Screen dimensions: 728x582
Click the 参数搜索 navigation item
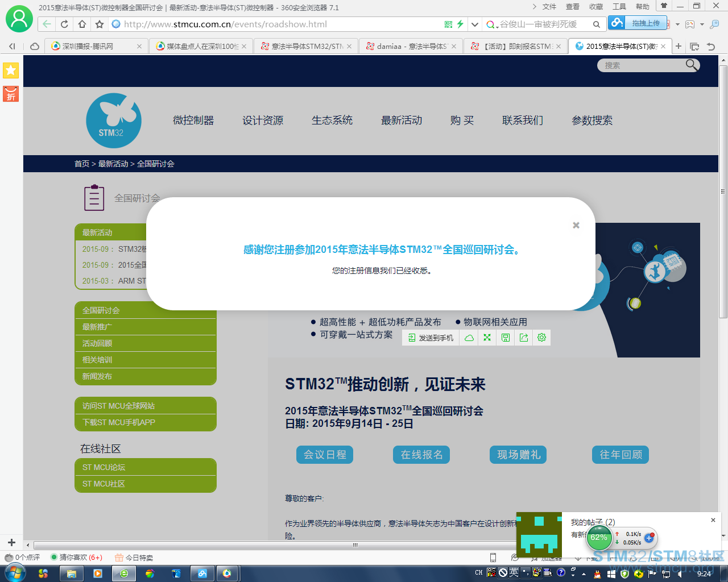tap(592, 120)
